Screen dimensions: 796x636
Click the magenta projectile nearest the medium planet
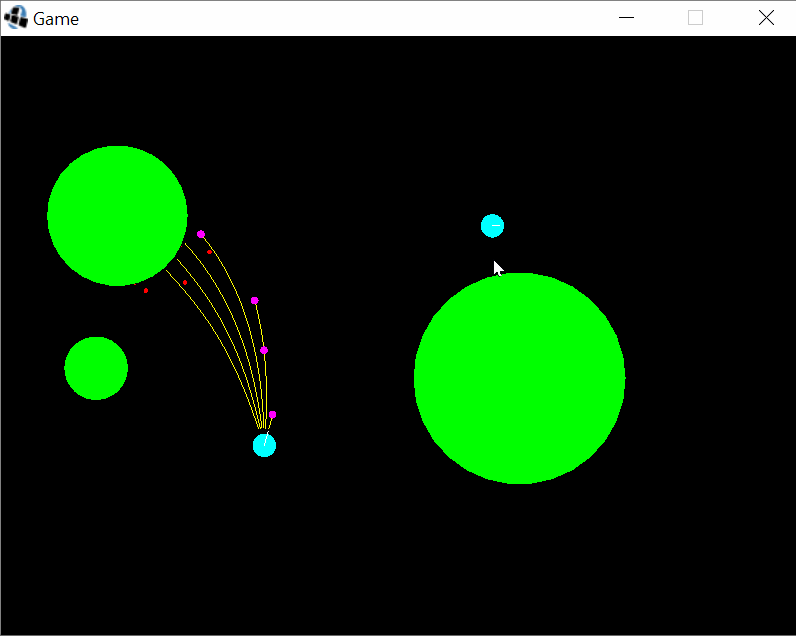point(201,234)
